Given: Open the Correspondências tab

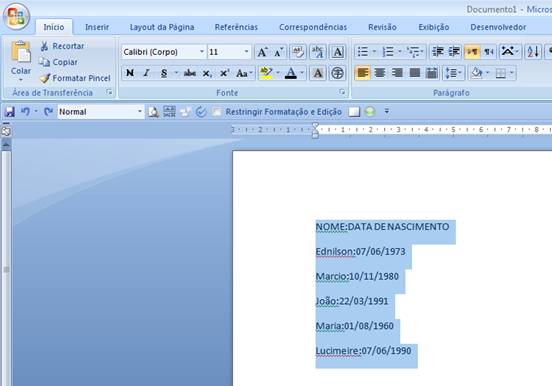Looking at the screenshot, I should [x=313, y=27].
